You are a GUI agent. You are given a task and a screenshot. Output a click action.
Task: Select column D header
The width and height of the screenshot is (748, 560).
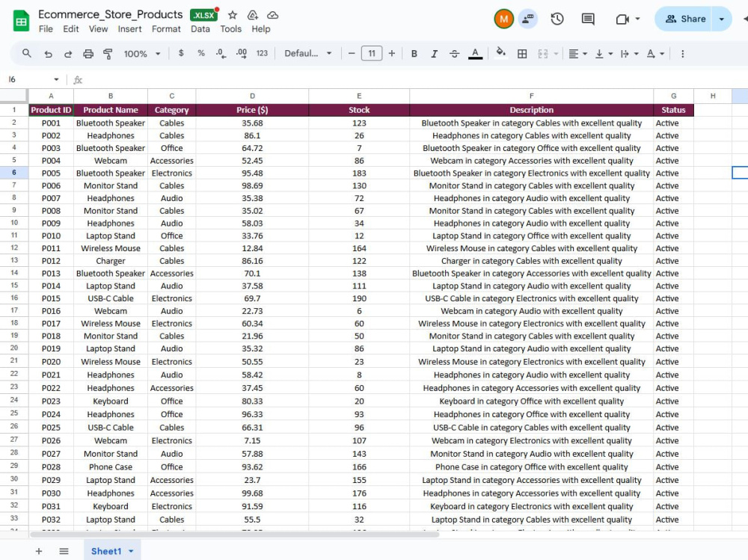click(252, 96)
